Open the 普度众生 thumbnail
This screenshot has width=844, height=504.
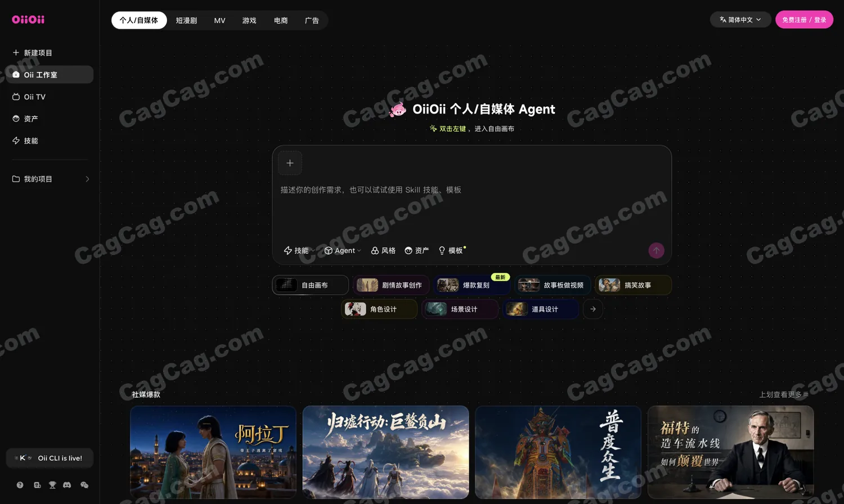point(558,452)
